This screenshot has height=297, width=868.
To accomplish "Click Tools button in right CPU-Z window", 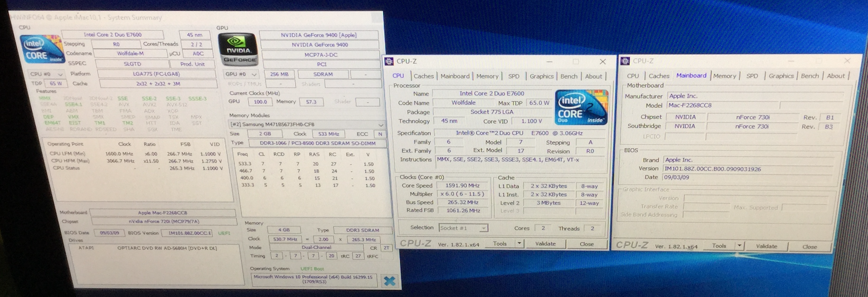I will pos(719,246).
